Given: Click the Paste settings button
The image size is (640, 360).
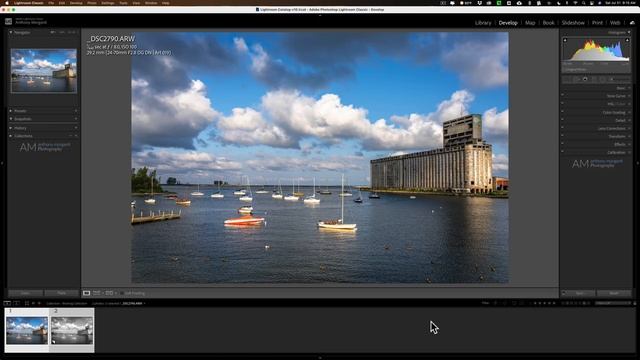Looking at the screenshot, I should 62,293.
